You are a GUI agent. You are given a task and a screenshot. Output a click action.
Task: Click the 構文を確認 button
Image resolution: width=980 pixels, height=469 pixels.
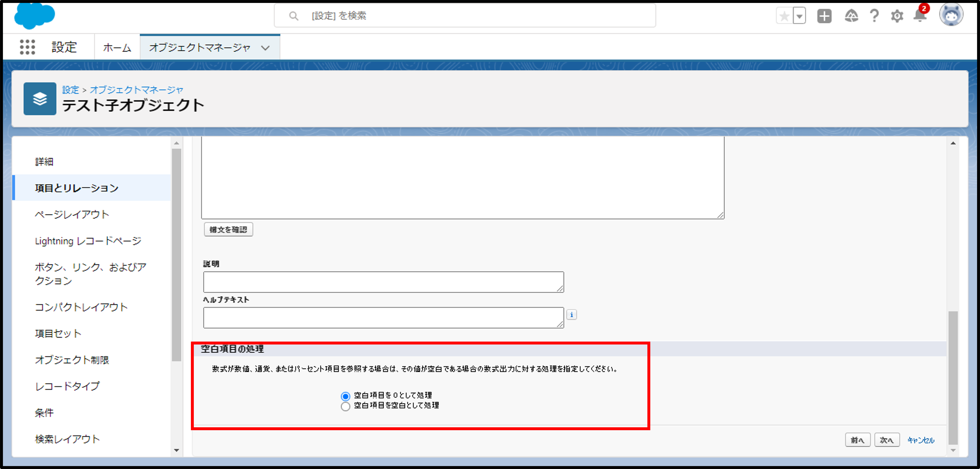tap(228, 229)
